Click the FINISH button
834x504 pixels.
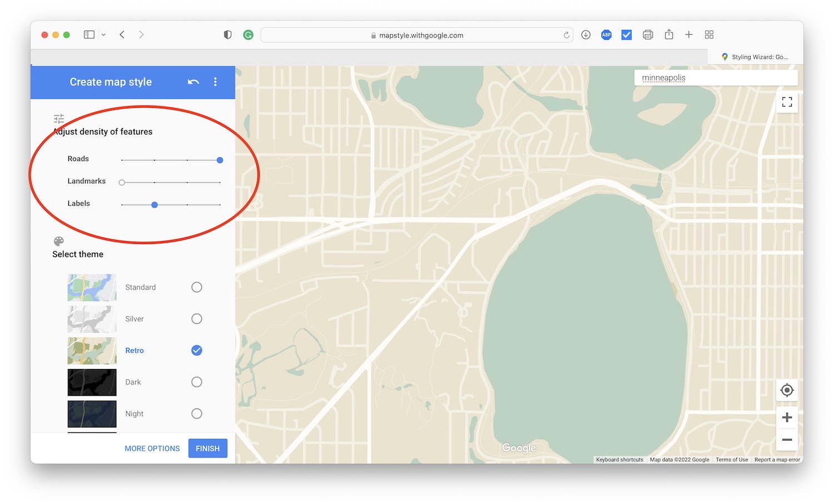tap(207, 448)
